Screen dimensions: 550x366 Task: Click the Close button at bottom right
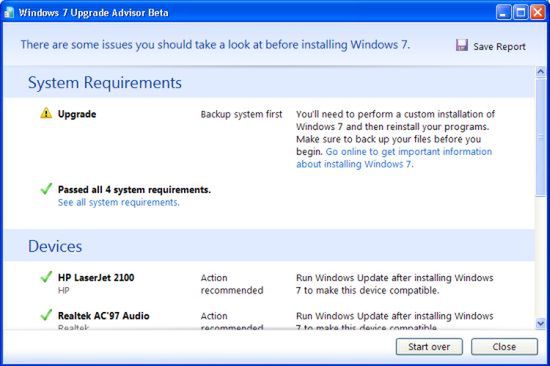click(504, 347)
